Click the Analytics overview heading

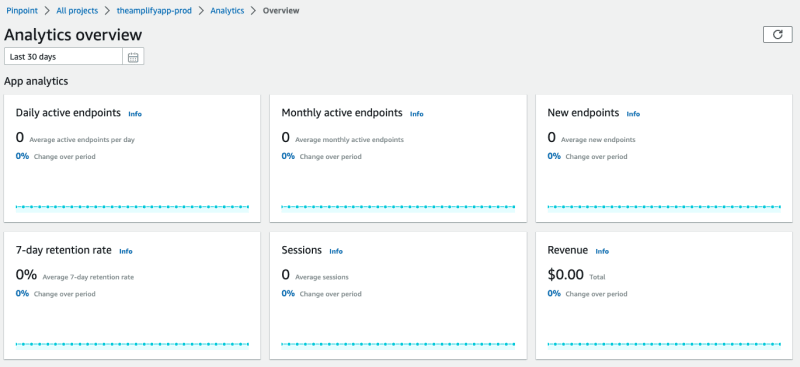(x=73, y=35)
